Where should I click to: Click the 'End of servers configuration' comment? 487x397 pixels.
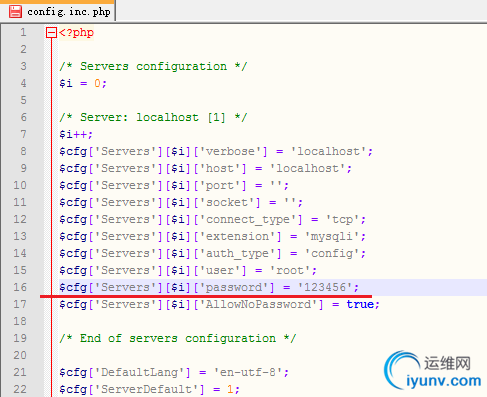click(178, 338)
